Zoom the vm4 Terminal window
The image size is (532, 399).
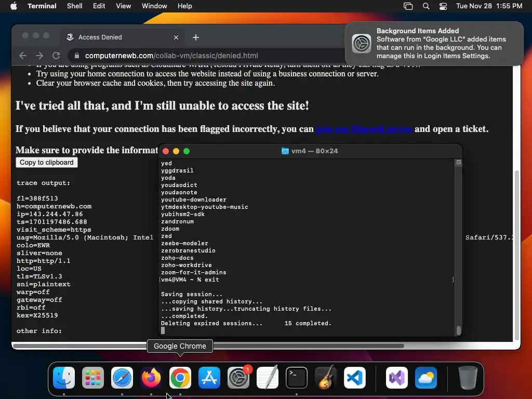[x=187, y=151]
